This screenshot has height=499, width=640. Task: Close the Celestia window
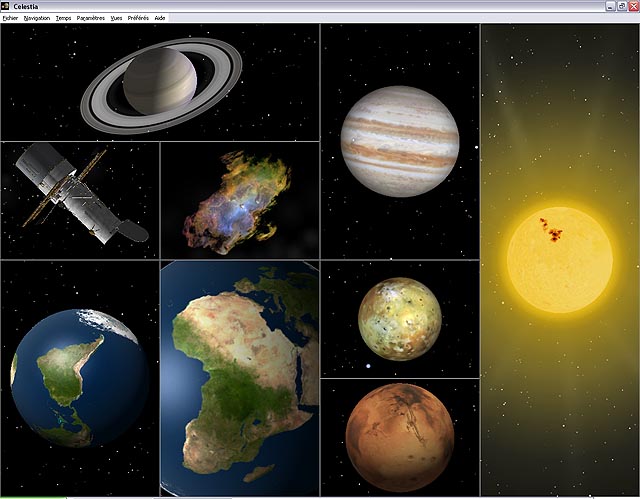[634, 6]
